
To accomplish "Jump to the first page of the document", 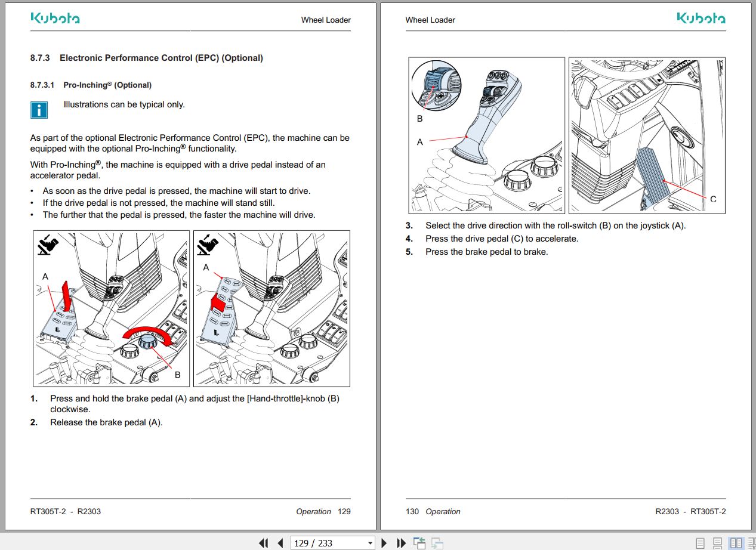I will pyautogui.click(x=263, y=543).
